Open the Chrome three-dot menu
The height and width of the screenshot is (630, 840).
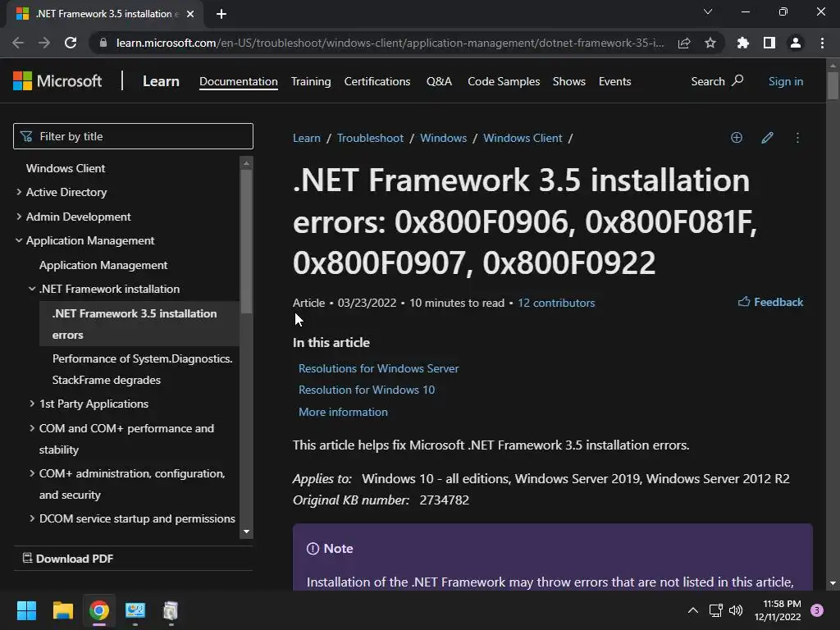click(x=822, y=43)
